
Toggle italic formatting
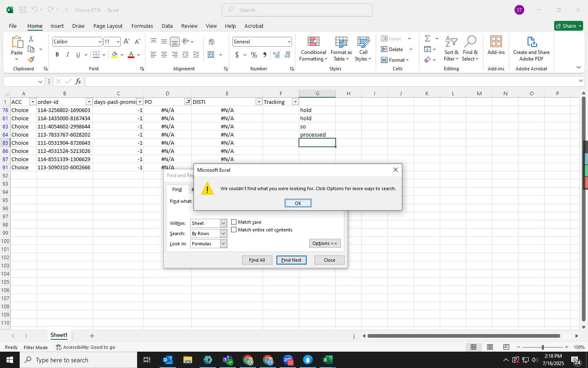click(x=67, y=55)
